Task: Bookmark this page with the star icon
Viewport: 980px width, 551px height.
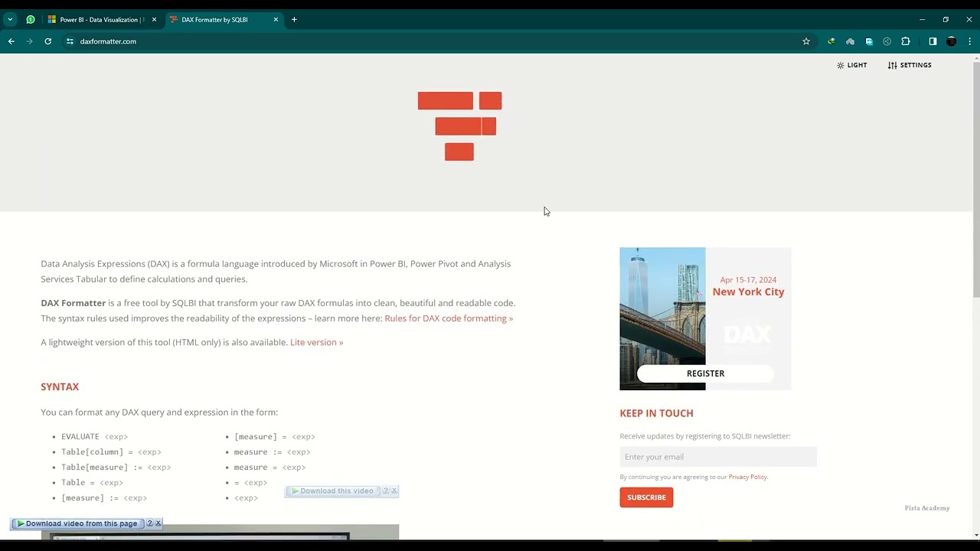Action: [806, 41]
